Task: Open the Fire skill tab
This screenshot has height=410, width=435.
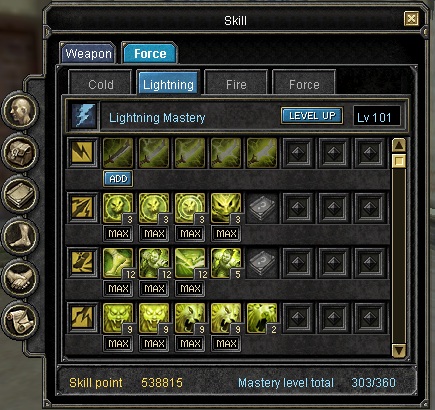Action: tap(236, 84)
